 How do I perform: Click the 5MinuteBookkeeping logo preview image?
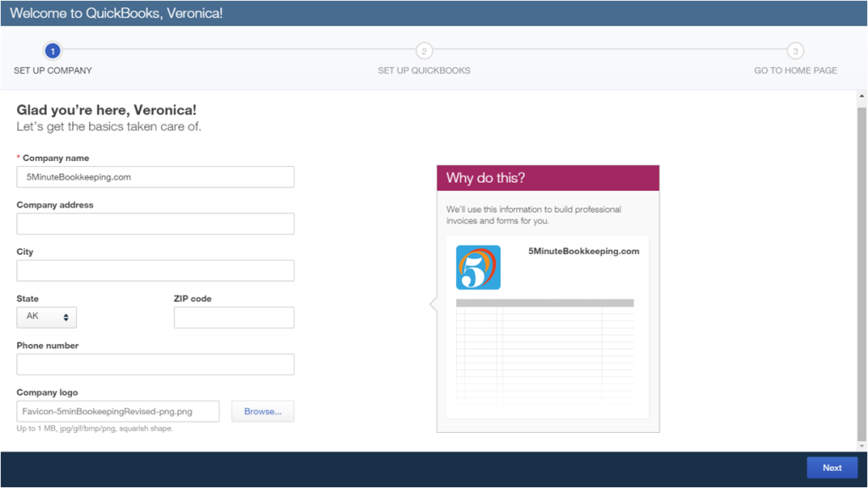(478, 268)
